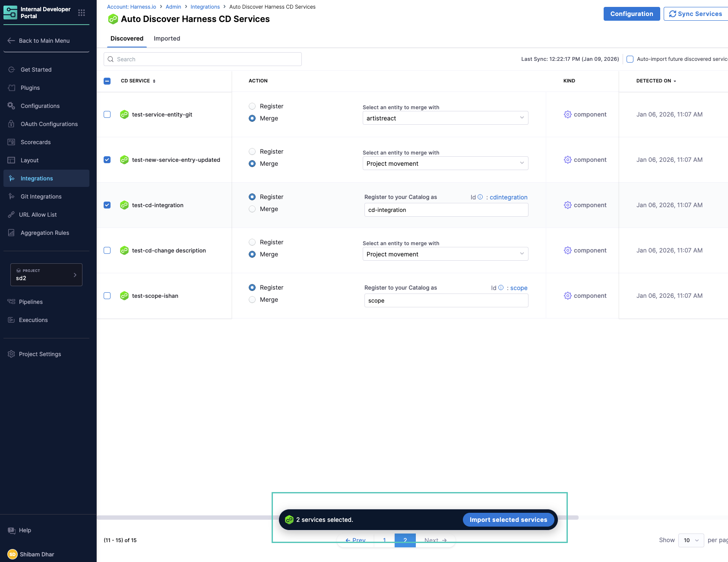
Task: Click the Import selected services button
Action: [x=508, y=520]
